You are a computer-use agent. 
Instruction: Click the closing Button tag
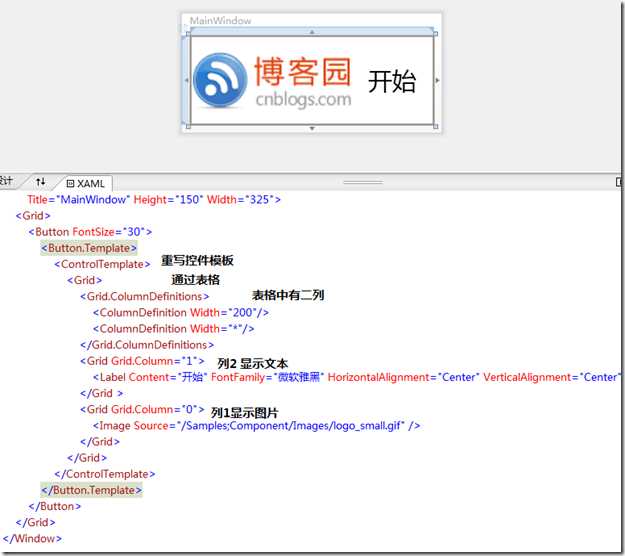click(x=55, y=506)
